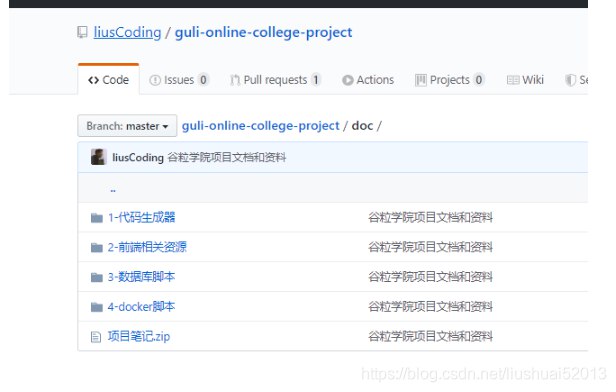
Task: Click the Pull requests count badge 1
Action: 316,80
